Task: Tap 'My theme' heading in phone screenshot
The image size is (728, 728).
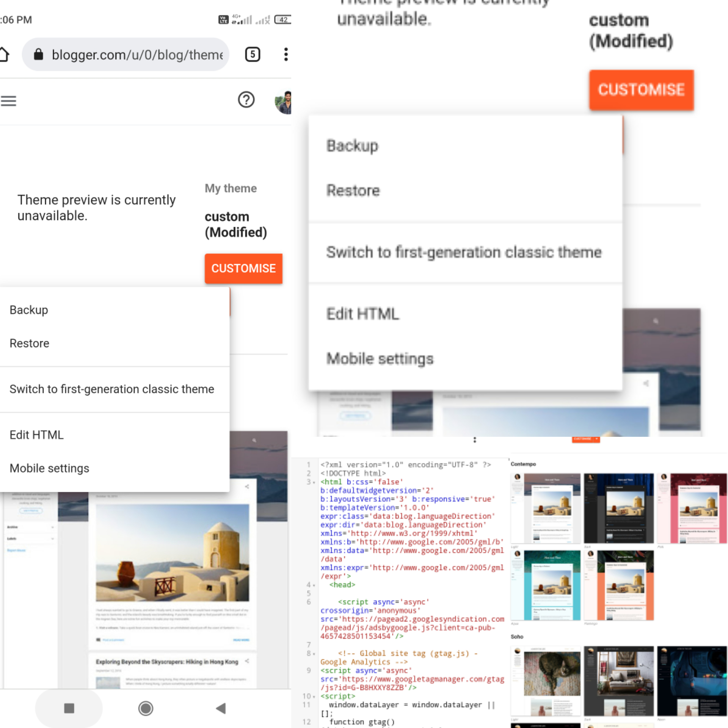Action: point(231,188)
